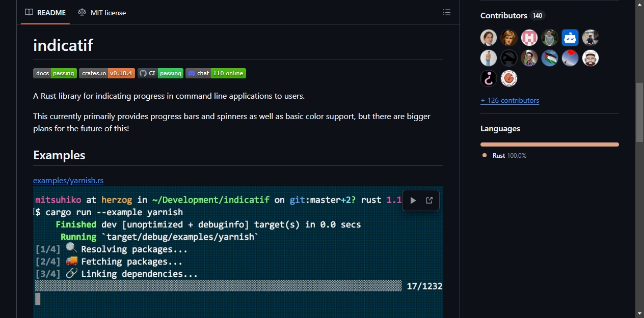Open the pink pixelated H avatar

(529, 38)
